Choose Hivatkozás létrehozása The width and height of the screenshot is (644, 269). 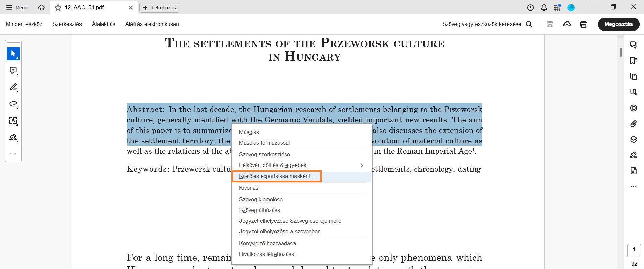[302, 254]
